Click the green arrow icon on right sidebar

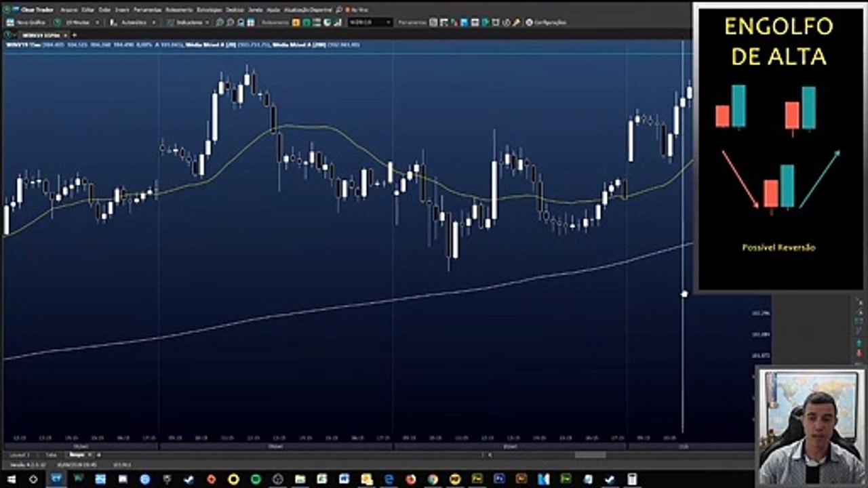tap(859, 344)
